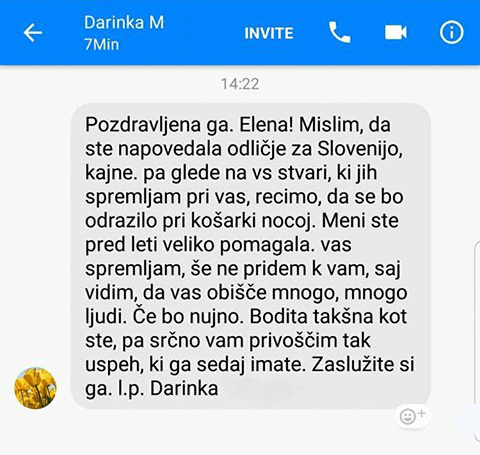Tap the INVITE button in header
Viewport: 480px width, 455px height.
pyautogui.click(x=269, y=33)
